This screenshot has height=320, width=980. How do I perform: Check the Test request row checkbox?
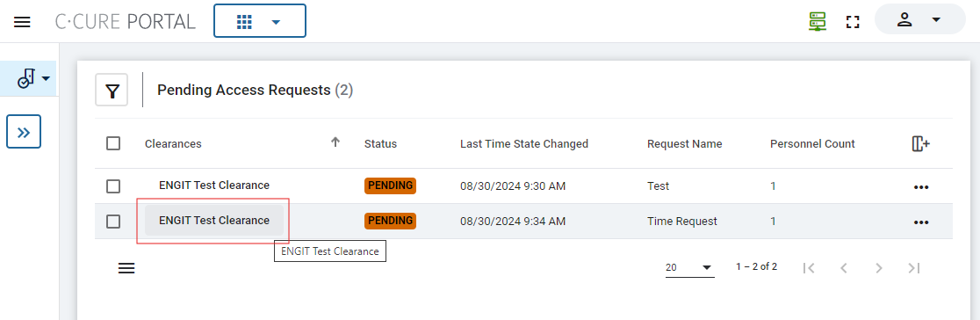coord(113,186)
